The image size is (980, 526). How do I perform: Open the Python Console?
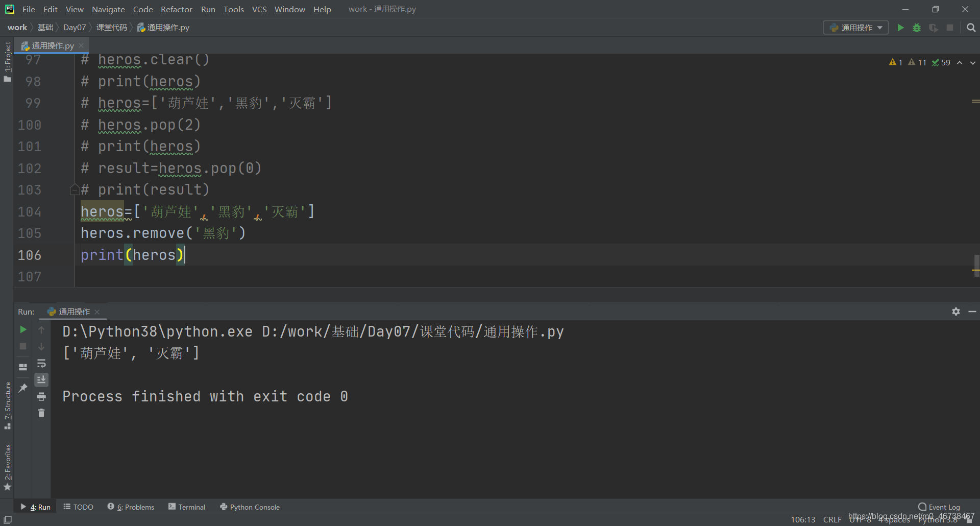(250, 507)
